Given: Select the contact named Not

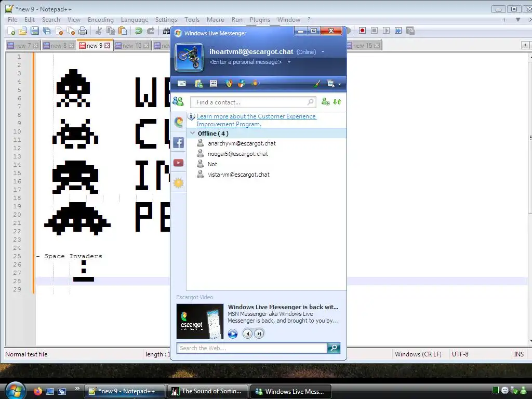Looking at the screenshot, I should [x=212, y=164].
